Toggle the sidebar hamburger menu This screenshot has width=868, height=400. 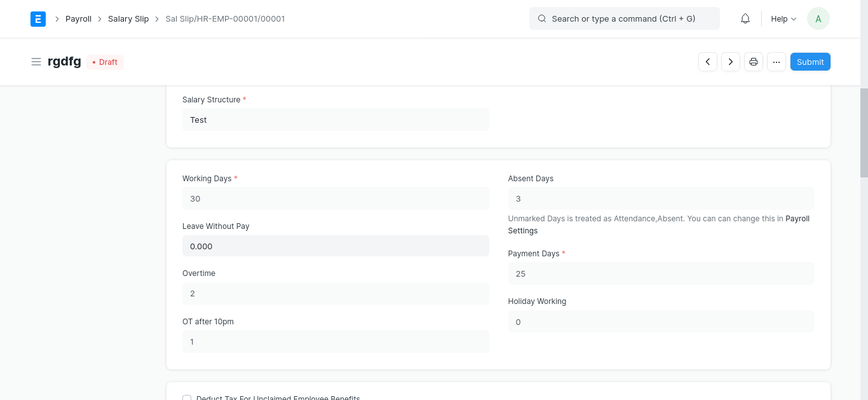[x=36, y=62]
